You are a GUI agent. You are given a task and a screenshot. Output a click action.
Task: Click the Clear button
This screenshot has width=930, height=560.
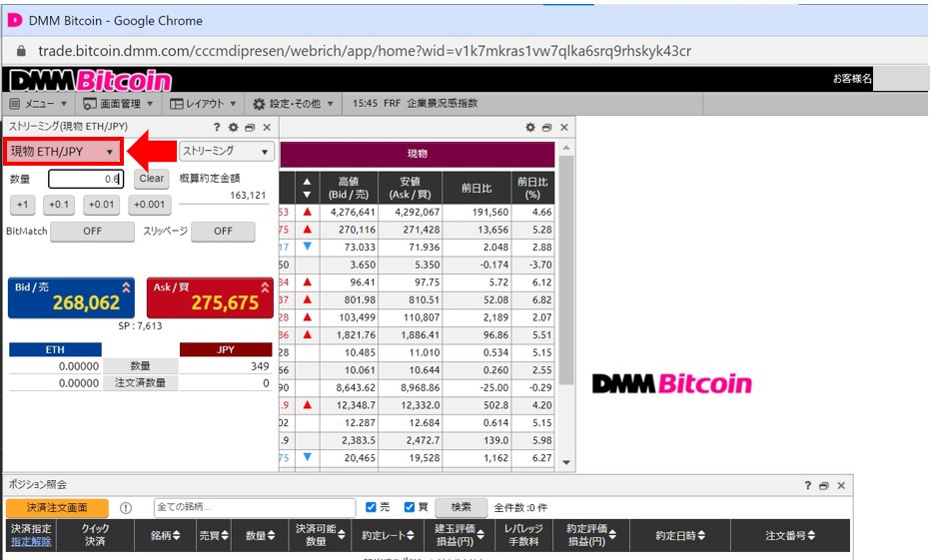pos(152,179)
